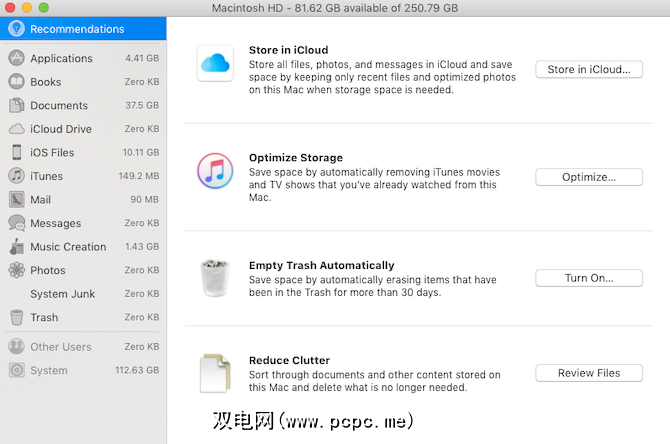The height and width of the screenshot is (444, 670).
Task: Select the Mail stamp icon
Action: point(16,199)
